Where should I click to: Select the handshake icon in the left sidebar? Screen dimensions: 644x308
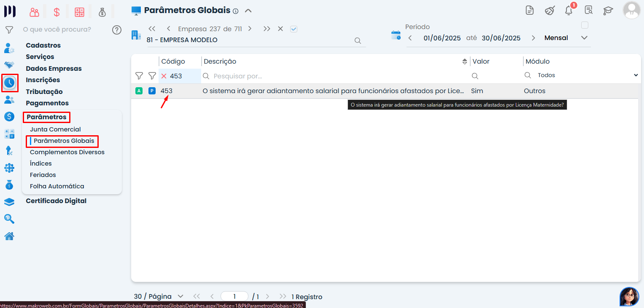point(9,65)
